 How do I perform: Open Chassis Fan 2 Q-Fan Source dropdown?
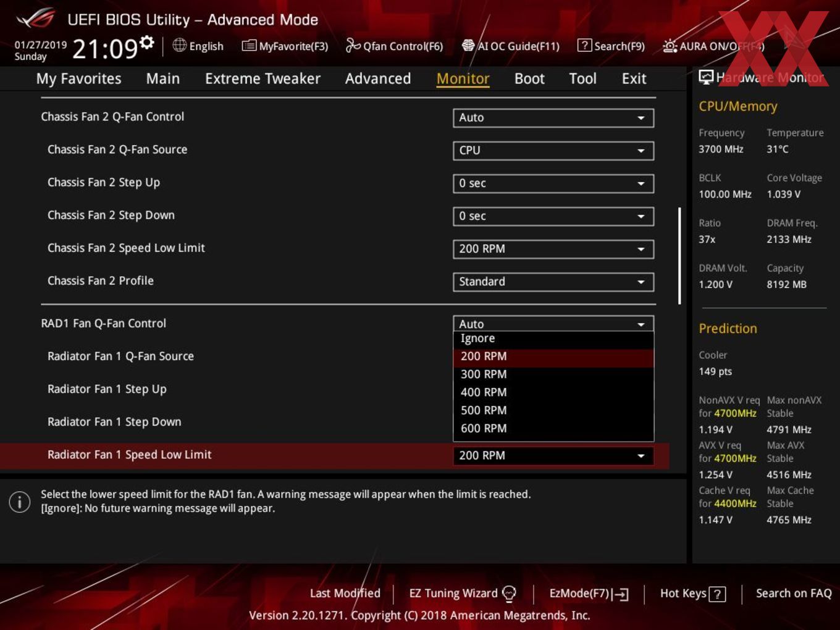[x=553, y=150]
